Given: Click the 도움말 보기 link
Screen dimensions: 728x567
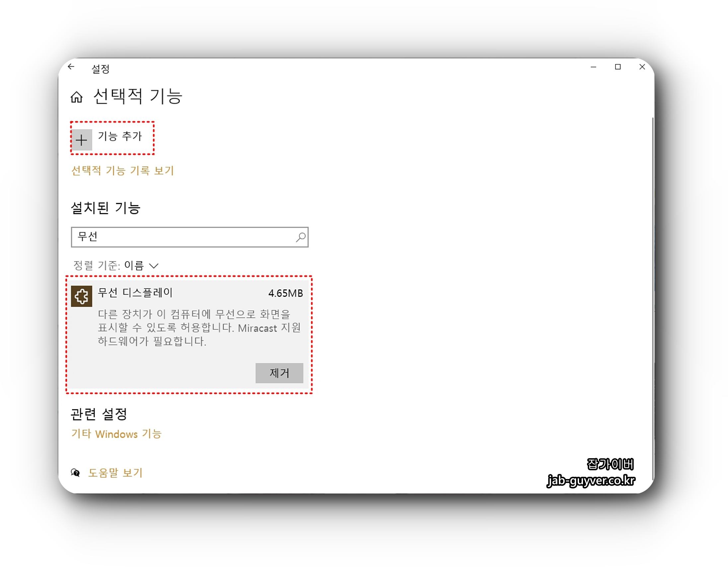Looking at the screenshot, I should [x=115, y=473].
